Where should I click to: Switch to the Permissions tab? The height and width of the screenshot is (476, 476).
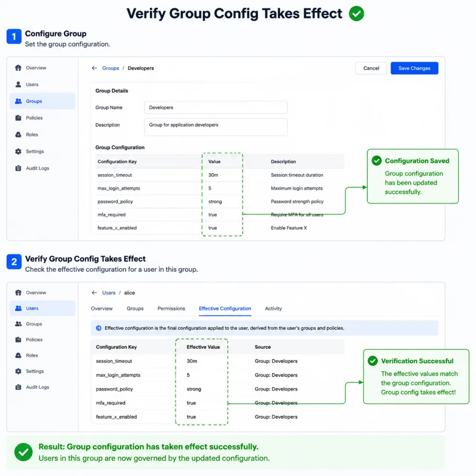click(171, 308)
